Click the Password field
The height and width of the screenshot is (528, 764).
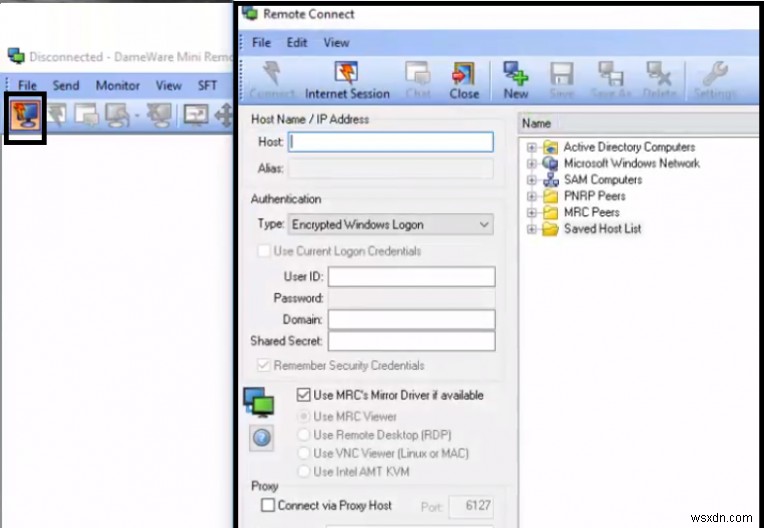(x=411, y=298)
